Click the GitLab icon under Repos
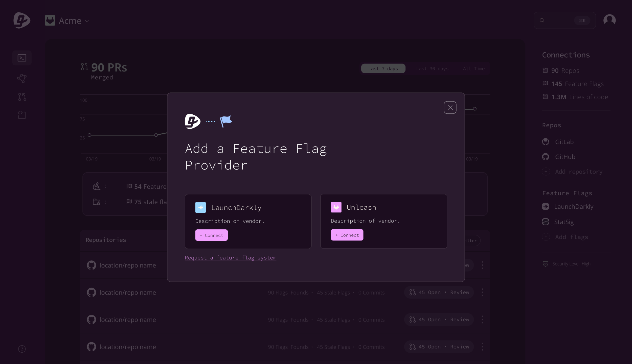This screenshot has width=632, height=364. (x=545, y=142)
